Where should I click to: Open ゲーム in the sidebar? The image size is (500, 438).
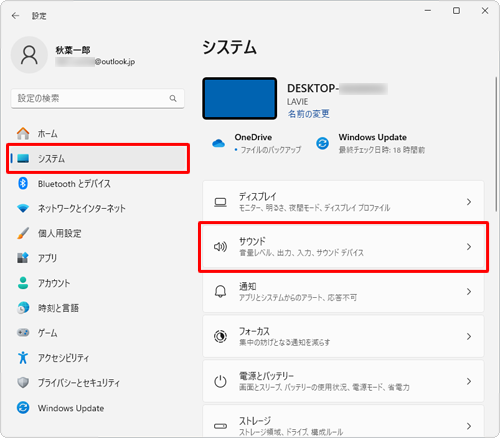click(98, 332)
